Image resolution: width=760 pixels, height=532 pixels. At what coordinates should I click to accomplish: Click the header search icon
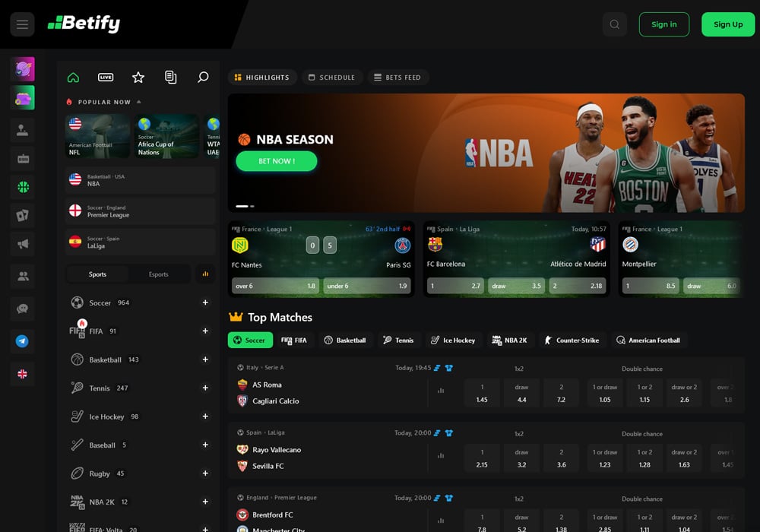[x=615, y=24]
